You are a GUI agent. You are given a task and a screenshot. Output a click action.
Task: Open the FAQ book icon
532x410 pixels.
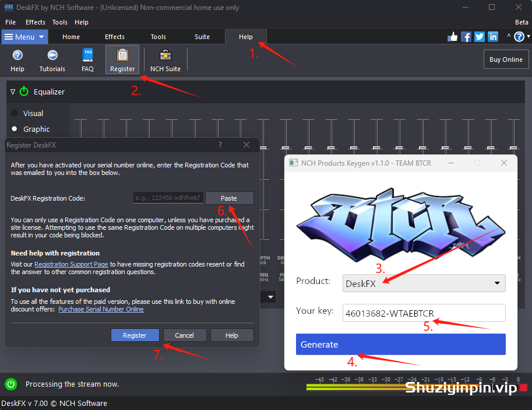pos(87,60)
